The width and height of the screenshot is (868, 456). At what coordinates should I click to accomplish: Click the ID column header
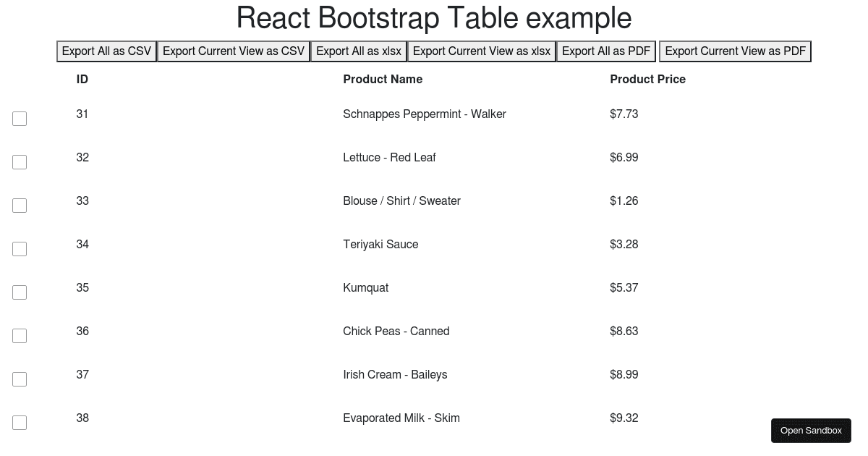(82, 80)
